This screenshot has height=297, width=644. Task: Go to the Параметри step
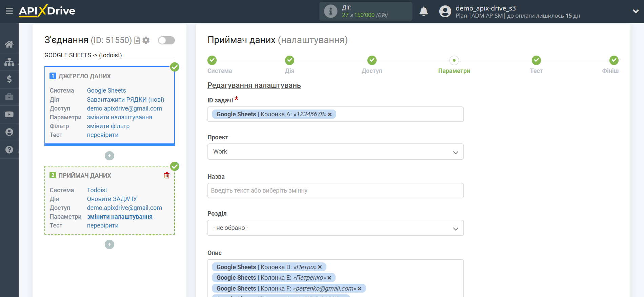click(454, 60)
